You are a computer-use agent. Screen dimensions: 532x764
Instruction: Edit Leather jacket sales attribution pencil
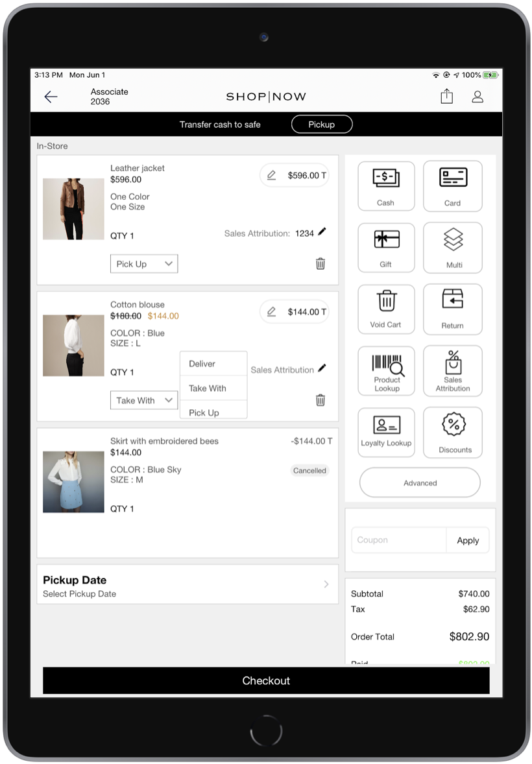coord(322,232)
